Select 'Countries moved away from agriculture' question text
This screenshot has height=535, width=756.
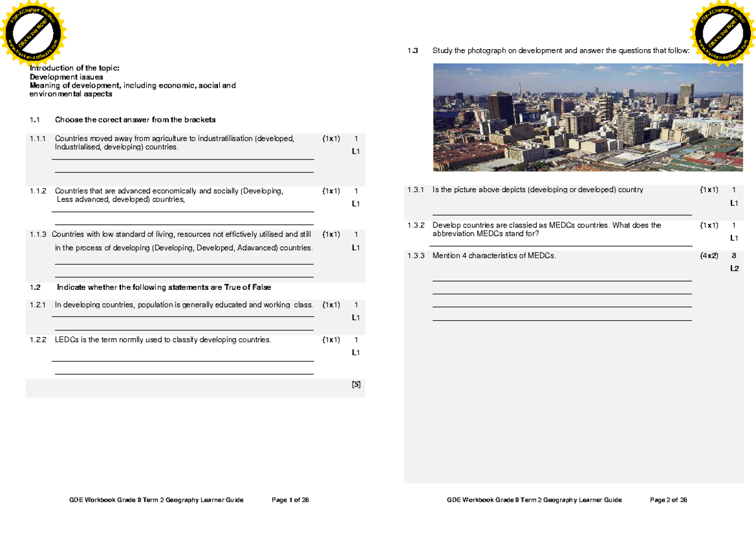click(x=175, y=143)
